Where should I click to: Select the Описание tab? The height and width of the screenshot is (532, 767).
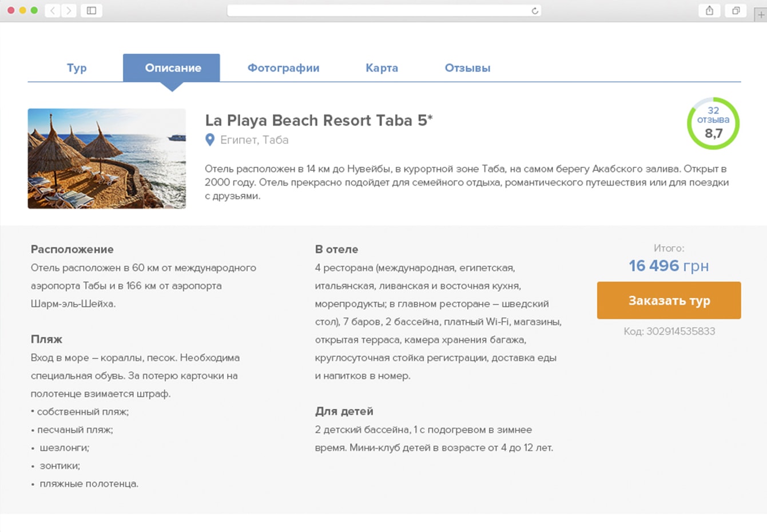(x=172, y=68)
